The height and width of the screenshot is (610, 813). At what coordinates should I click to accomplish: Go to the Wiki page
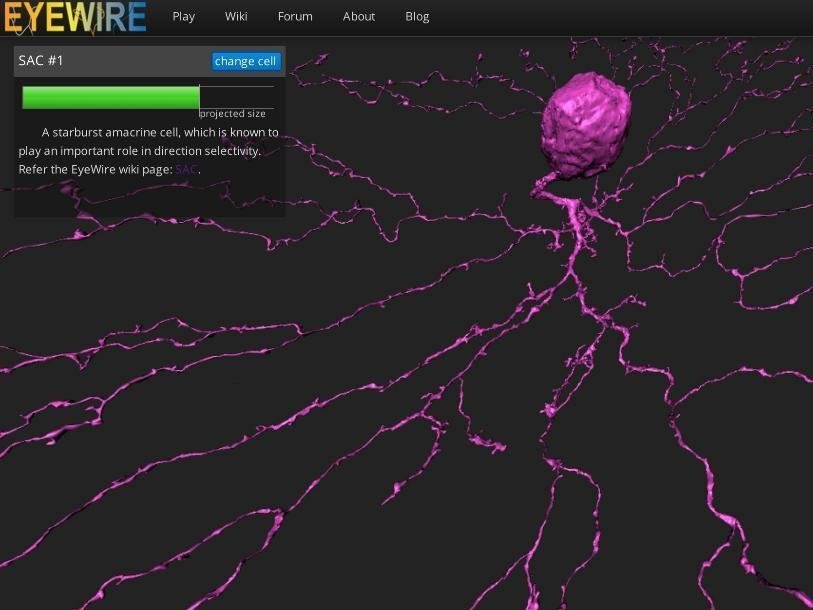(x=236, y=16)
